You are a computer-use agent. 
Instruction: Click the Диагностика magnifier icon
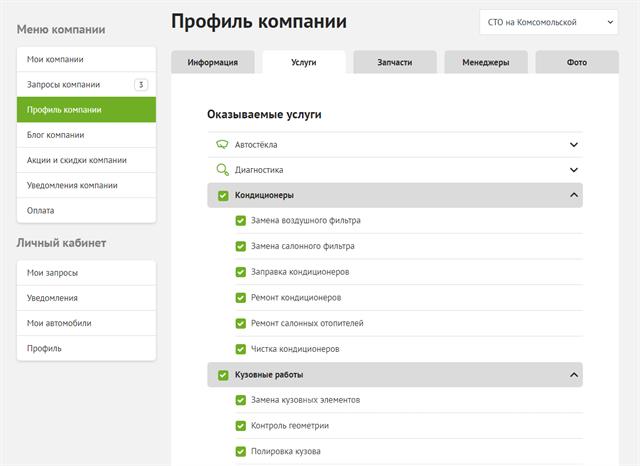click(x=222, y=170)
